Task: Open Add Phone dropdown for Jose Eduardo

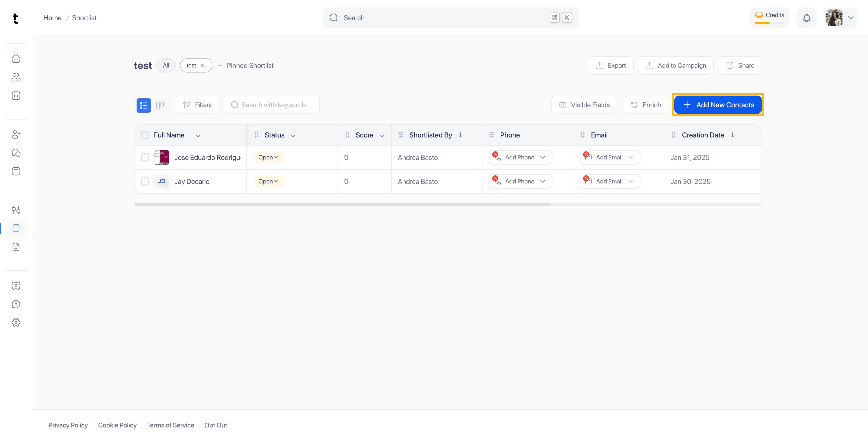Action: pyautogui.click(x=542, y=157)
